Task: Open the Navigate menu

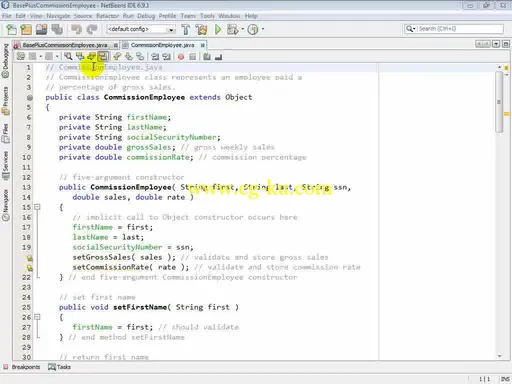Action: 59,16
